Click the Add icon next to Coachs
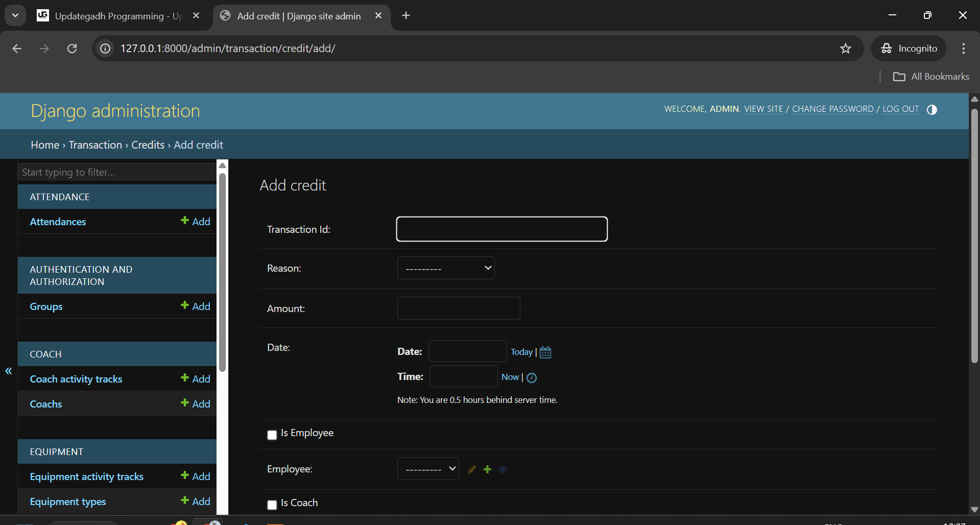The height and width of the screenshot is (525, 980). pos(196,403)
